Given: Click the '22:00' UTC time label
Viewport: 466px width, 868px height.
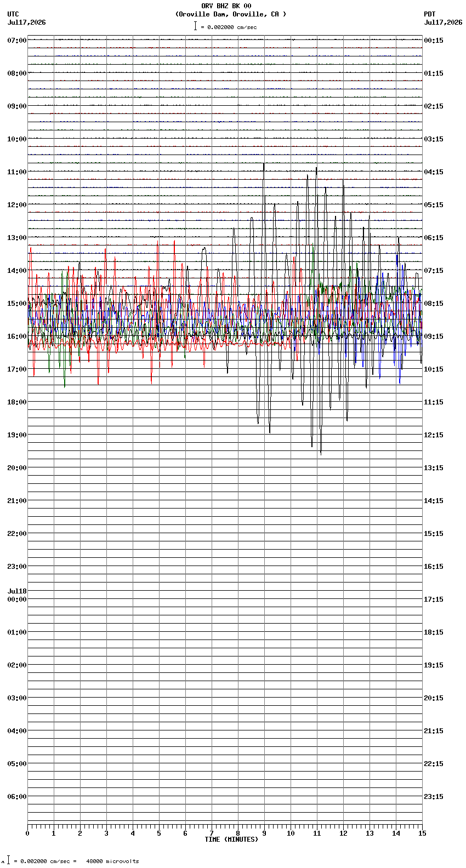Looking at the screenshot, I should coord(17,534).
